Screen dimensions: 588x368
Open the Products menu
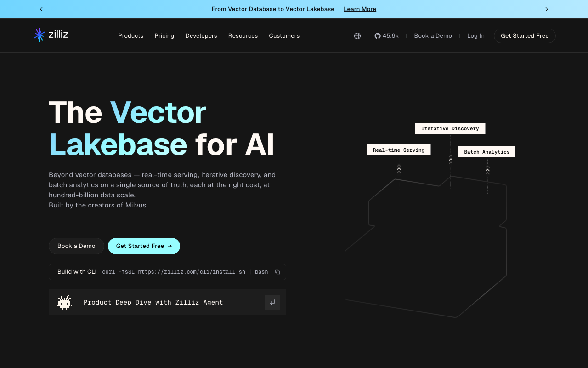pos(131,36)
